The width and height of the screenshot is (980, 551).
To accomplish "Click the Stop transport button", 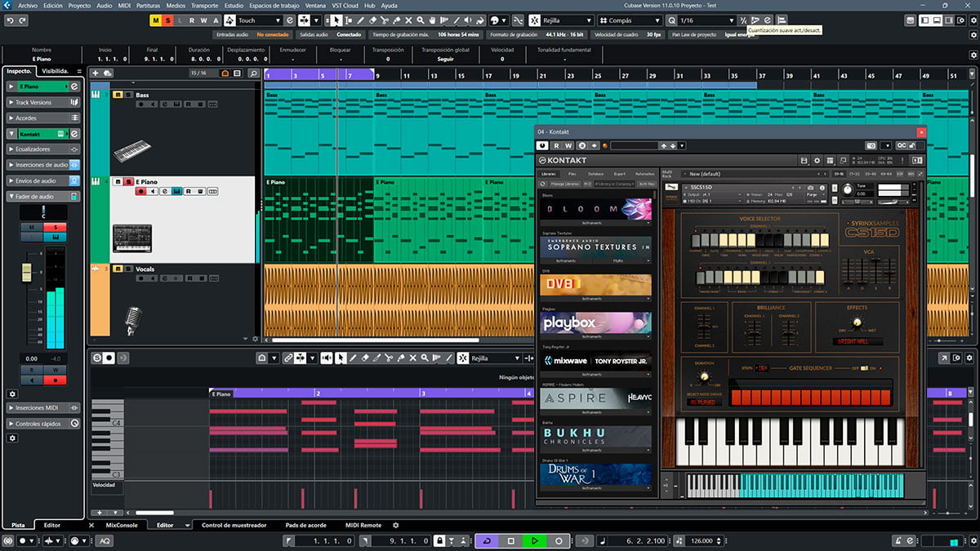I will point(511,540).
